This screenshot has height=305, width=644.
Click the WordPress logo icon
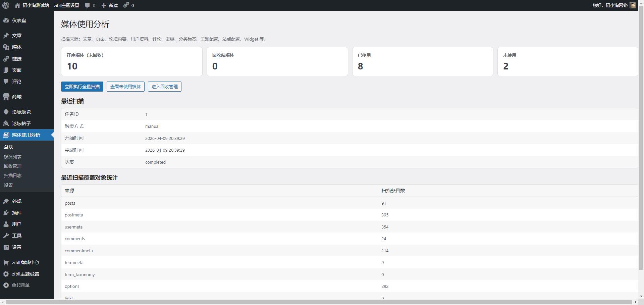[6, 5]
